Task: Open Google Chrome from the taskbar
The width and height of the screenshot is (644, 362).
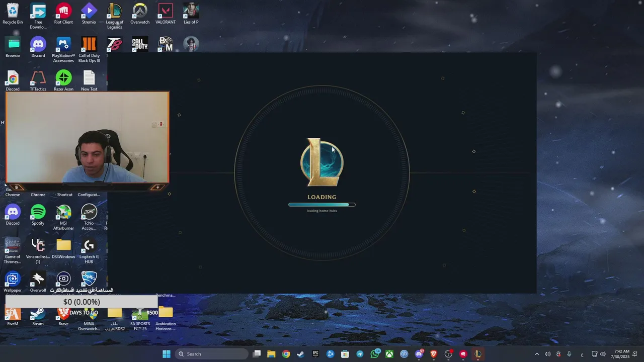Action: pos(286,354)
